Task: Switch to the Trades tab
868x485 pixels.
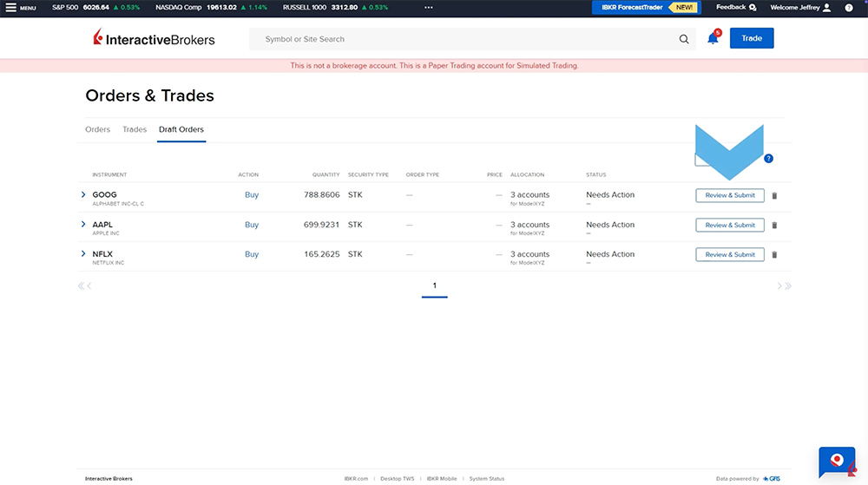Action: click(135, 129)
